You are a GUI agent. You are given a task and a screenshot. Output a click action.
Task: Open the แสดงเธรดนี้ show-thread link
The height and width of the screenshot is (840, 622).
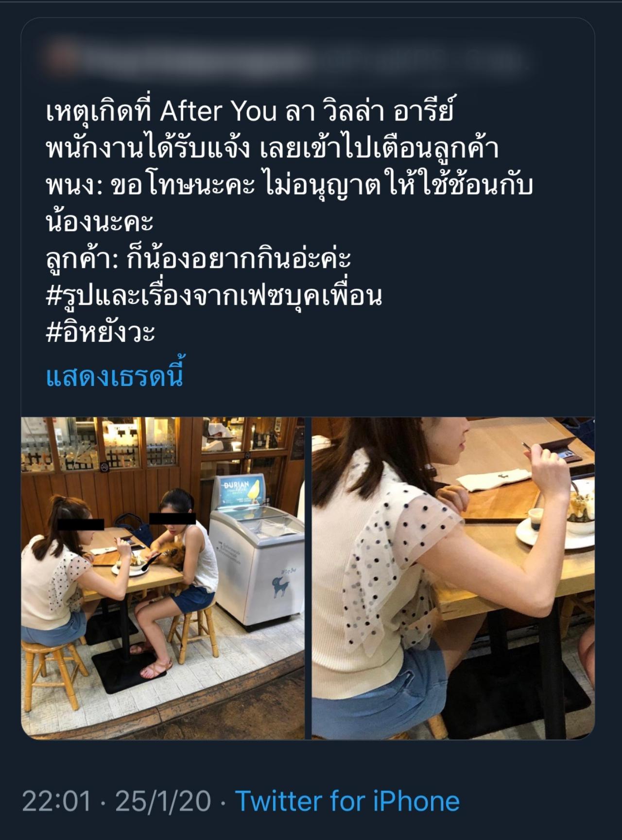point(115,376)
